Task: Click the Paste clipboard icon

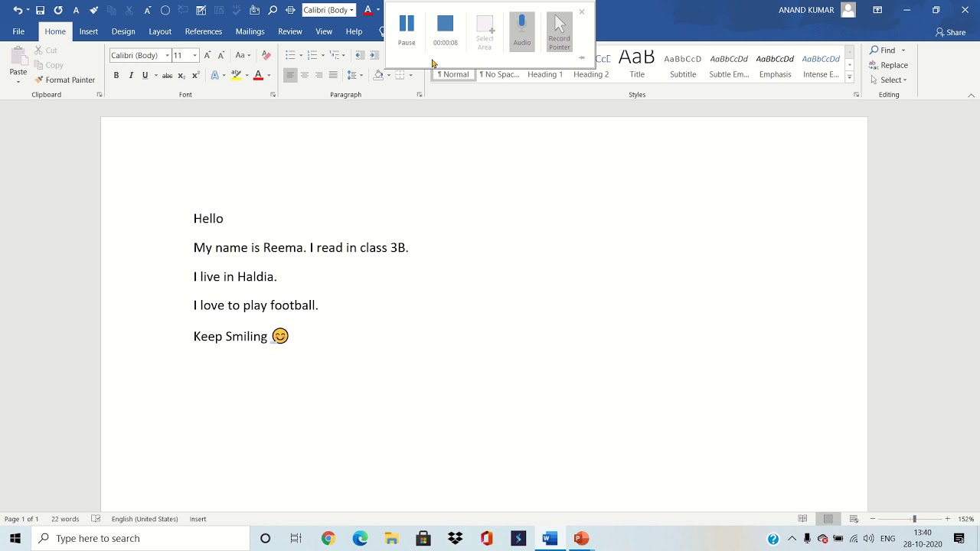Action: (x=18, y=57)
